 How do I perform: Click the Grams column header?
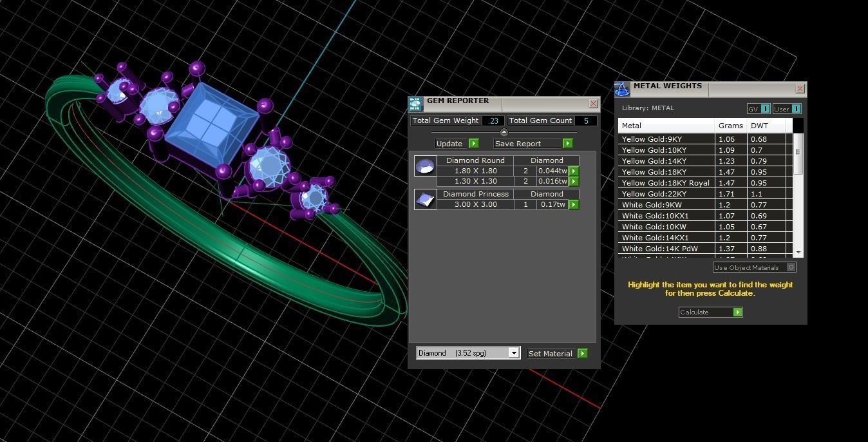pos(731,126)
